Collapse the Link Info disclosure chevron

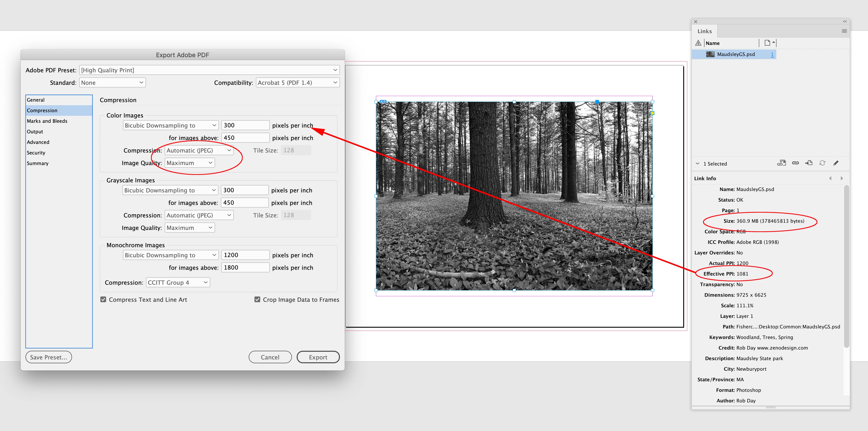(697, 164)
